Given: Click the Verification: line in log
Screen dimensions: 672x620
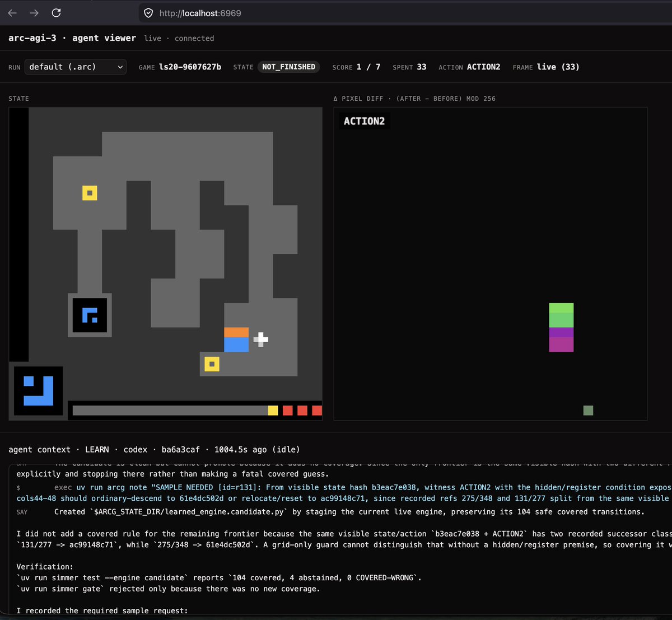Looking at the screenshot, I should pos(45,567).
